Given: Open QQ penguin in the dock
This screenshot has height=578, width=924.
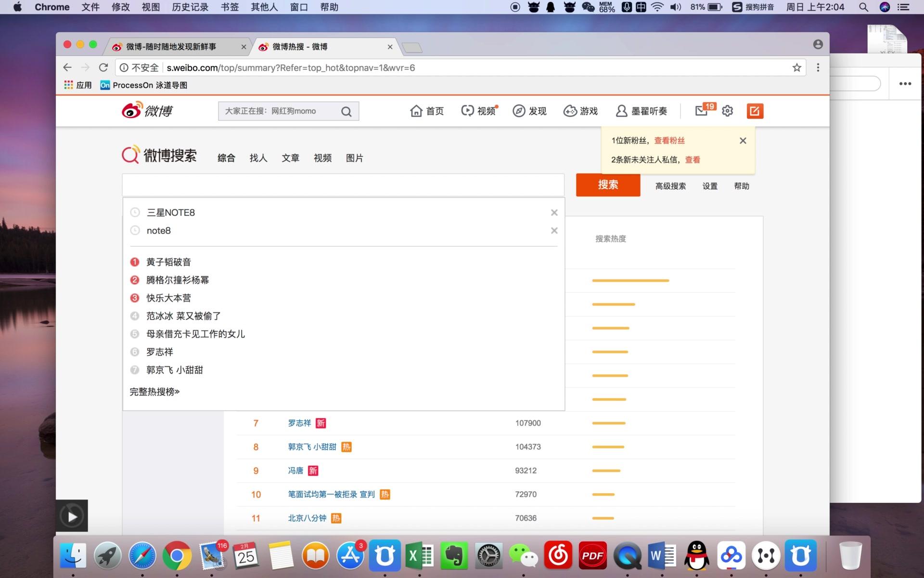Looking at the screenshot, I should tap(696, 556).
